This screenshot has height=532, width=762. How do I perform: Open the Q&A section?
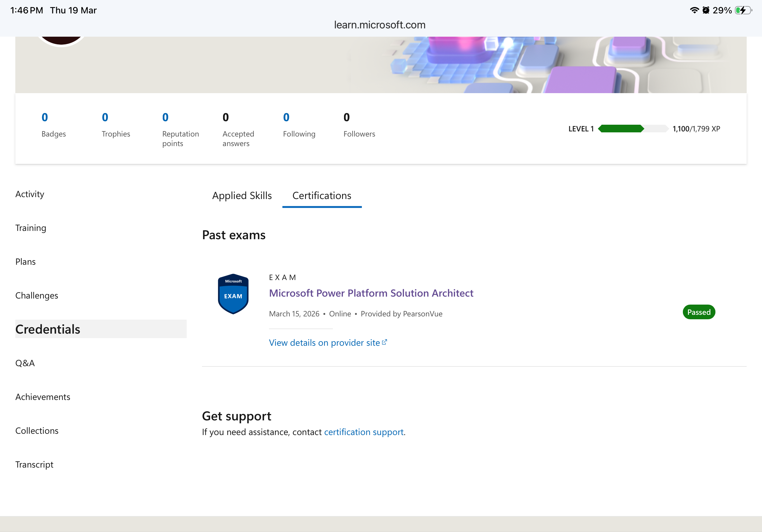[25, 363]
